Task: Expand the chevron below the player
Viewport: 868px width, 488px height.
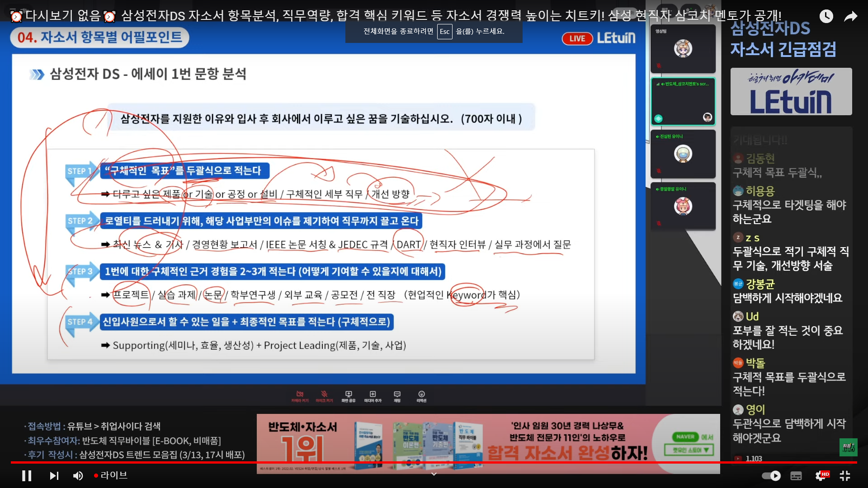Action: pyautogui.click(x=434, y=474)
